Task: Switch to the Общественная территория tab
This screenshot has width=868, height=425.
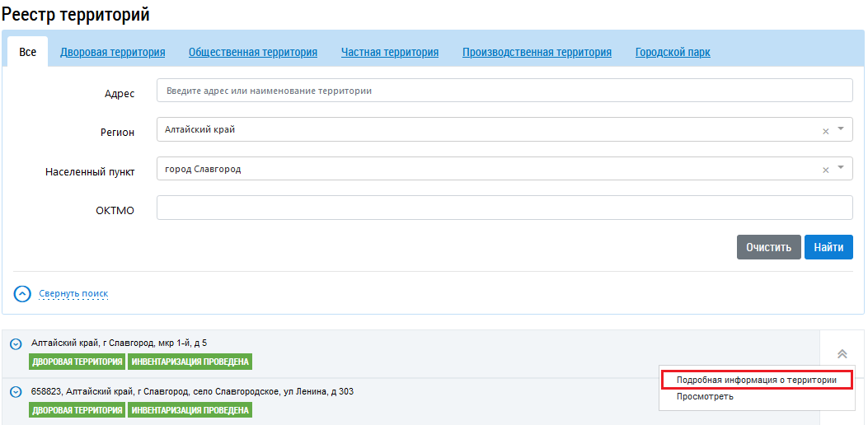Action: [253, 52]
